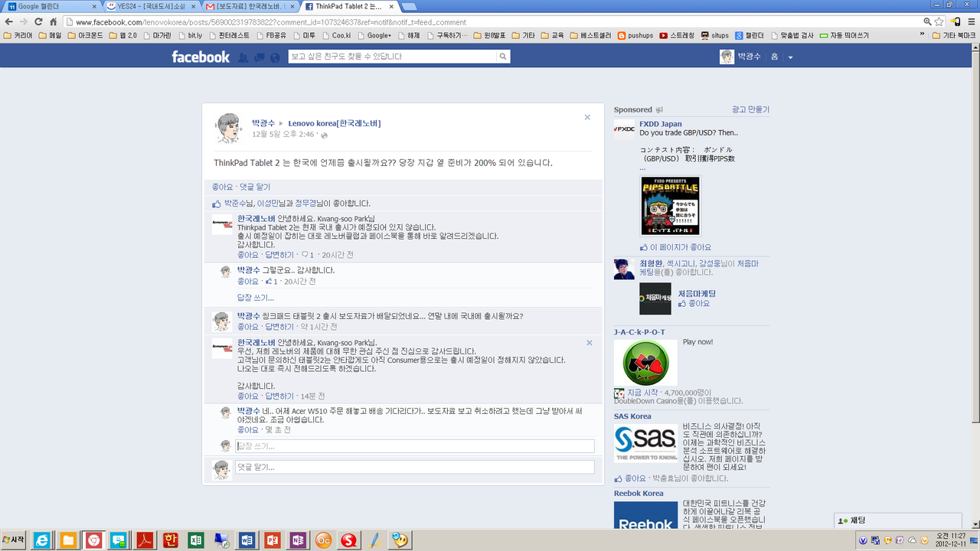980x551 pixels.
Task: Click the browser back arrow
Action: [8, 21]
